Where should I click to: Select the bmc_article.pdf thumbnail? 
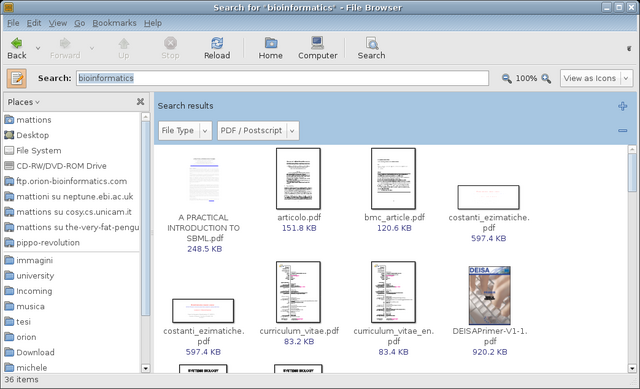pyautogui.click(x=393, y=179)
